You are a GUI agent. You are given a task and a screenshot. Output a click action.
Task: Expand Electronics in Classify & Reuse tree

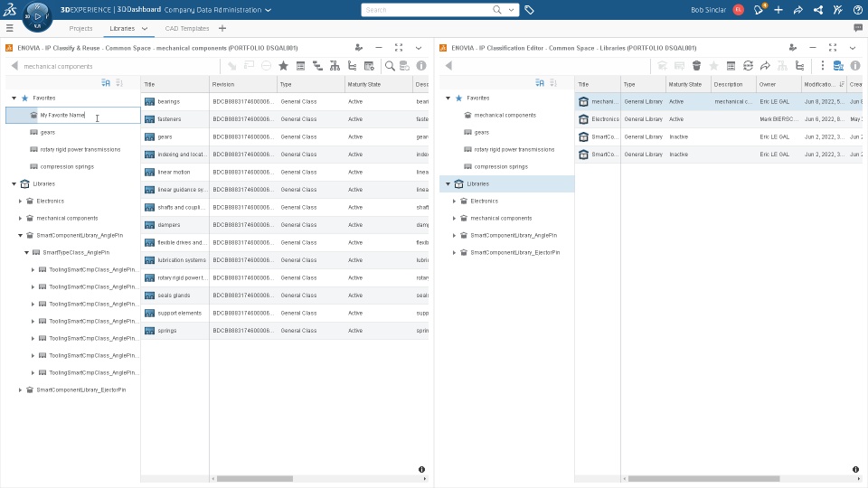pos(21,201)
